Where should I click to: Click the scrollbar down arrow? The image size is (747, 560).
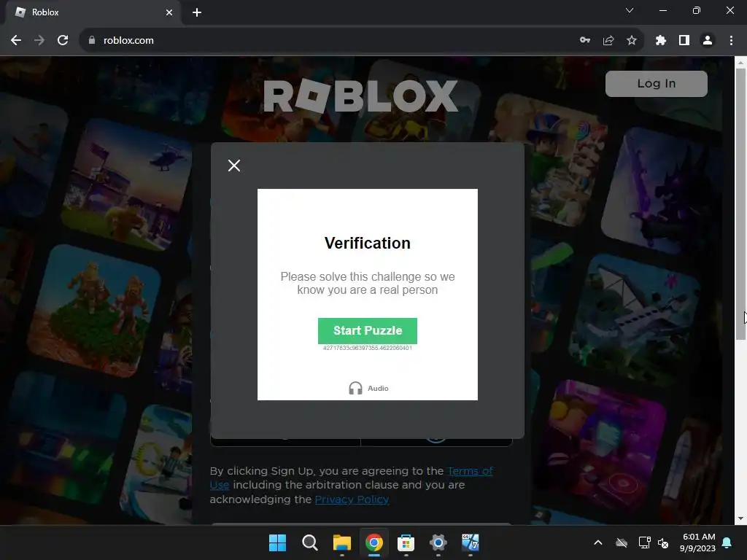coord(740,518)
